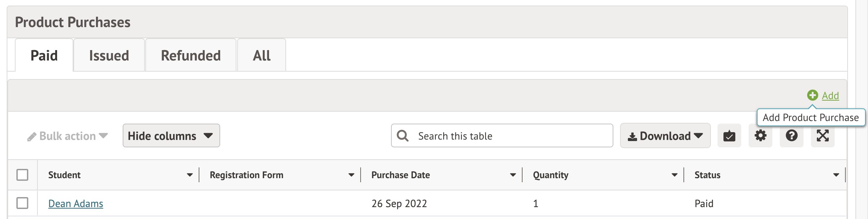Screen dimensions: 868x219
Task: Check the select-all checkbox in header
Action: (x=23, y=174)
